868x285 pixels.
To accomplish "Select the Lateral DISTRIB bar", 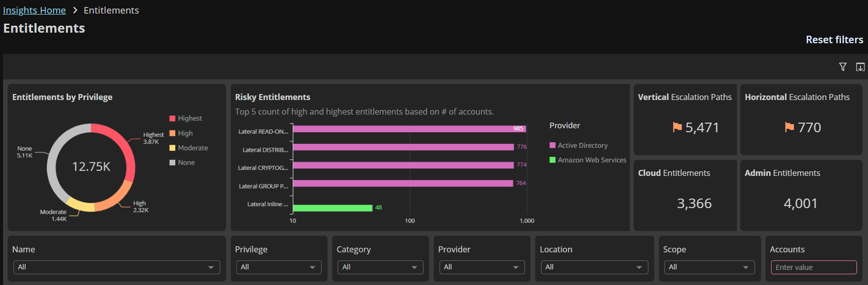I will (403, 147).
